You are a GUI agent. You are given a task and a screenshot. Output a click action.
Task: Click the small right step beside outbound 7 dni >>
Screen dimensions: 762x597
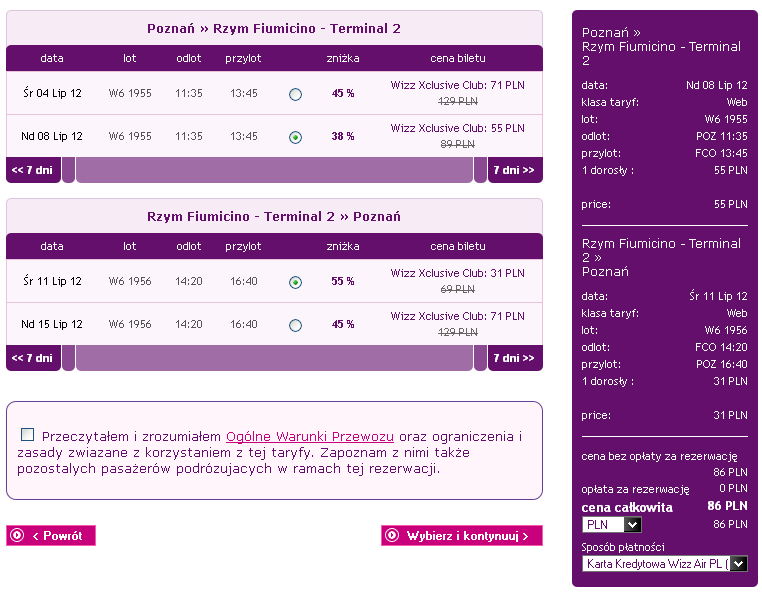tap(480, 170)
